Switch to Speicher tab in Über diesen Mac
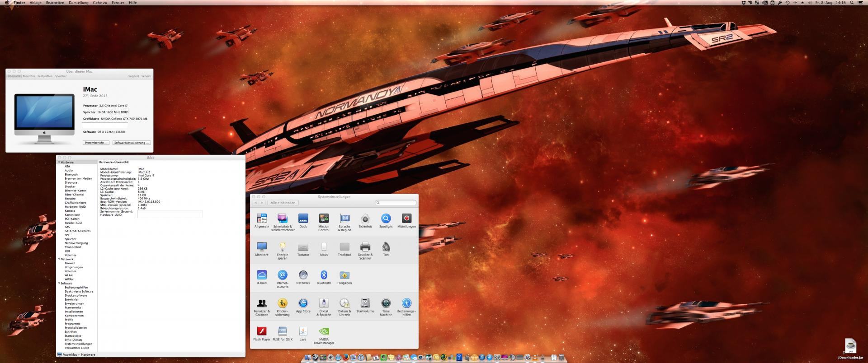868x363 pixels. [x=61, y=76]
